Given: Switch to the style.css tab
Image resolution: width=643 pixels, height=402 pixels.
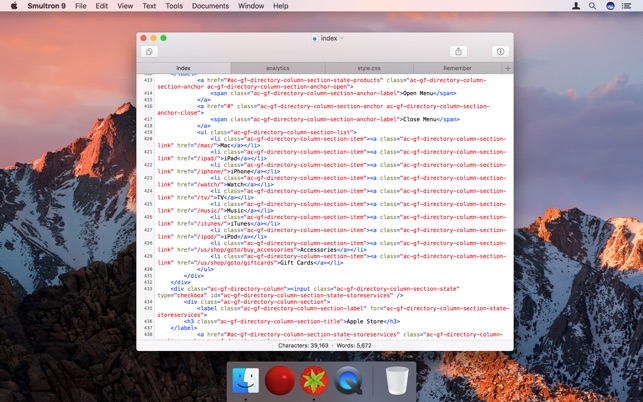Looking at the screenshot, I should [x=369, y=68].
